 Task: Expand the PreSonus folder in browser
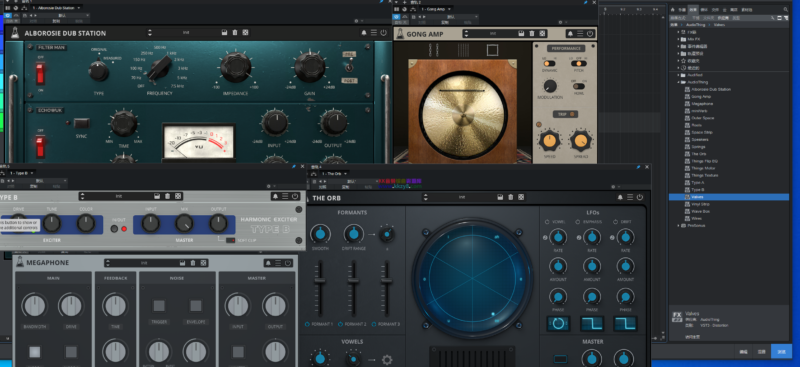(679, 225)
